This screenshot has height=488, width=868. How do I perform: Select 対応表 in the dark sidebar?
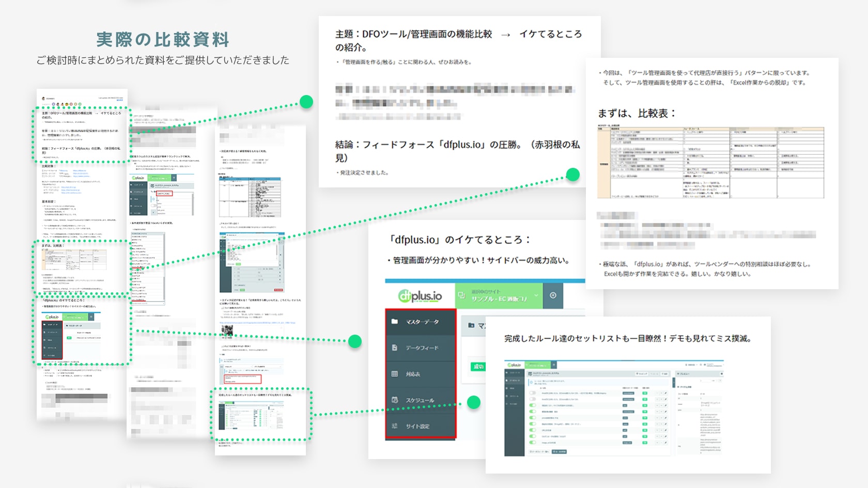pyautogui.click(x=421, y=374)
